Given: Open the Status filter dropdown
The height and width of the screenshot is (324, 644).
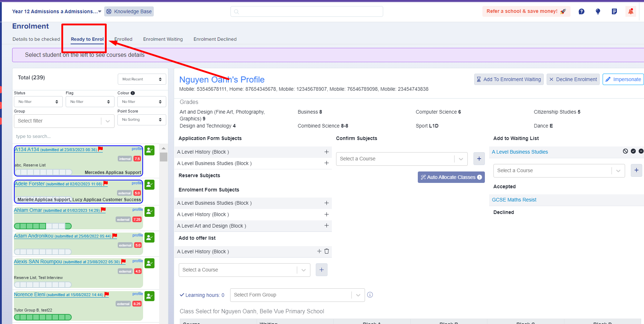Looking at the screenshot, I should coord(38,102).
